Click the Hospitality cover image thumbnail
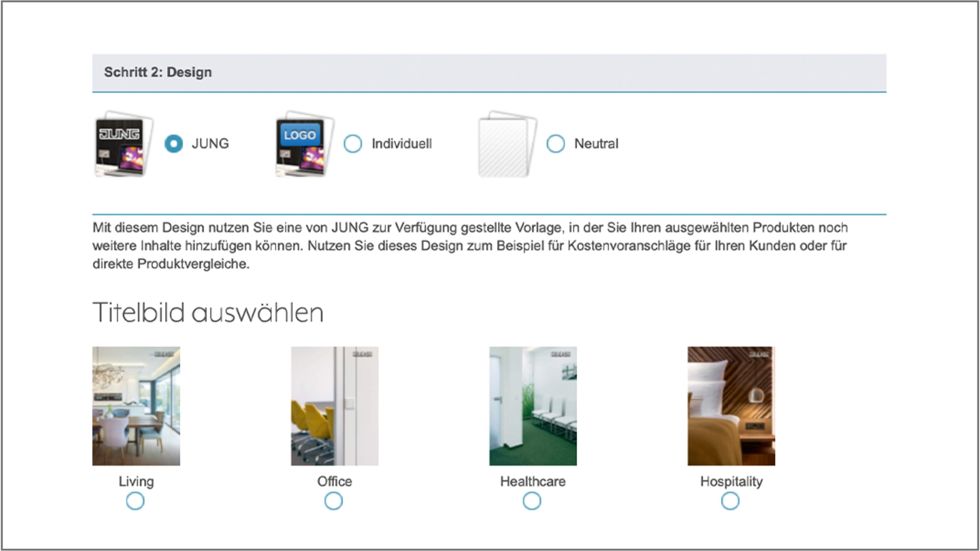The image size is (980, 551). click(731, 406)
